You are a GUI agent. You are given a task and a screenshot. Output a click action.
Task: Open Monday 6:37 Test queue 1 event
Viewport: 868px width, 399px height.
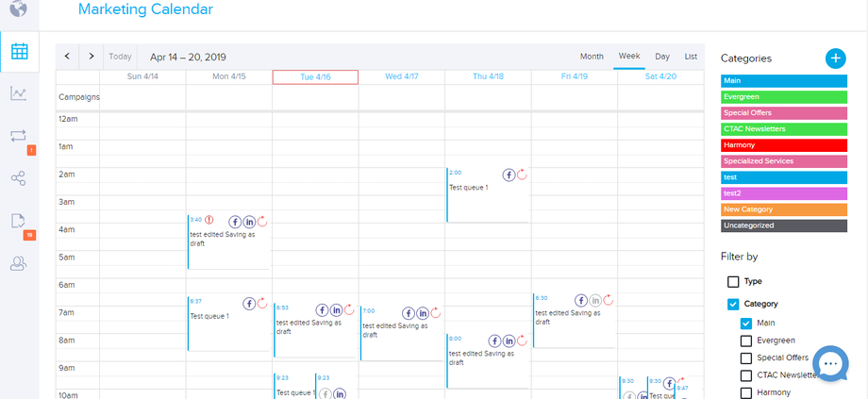point(229,324)
